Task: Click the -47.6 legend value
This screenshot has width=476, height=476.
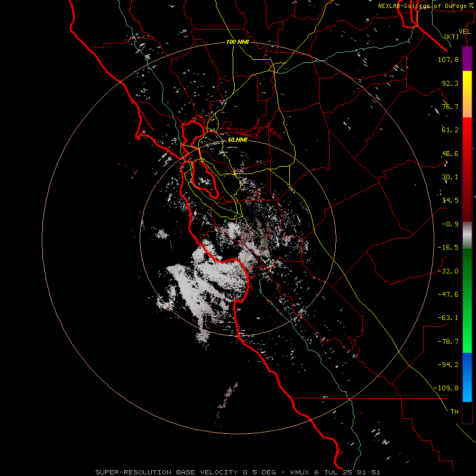Action: point(448,295)
